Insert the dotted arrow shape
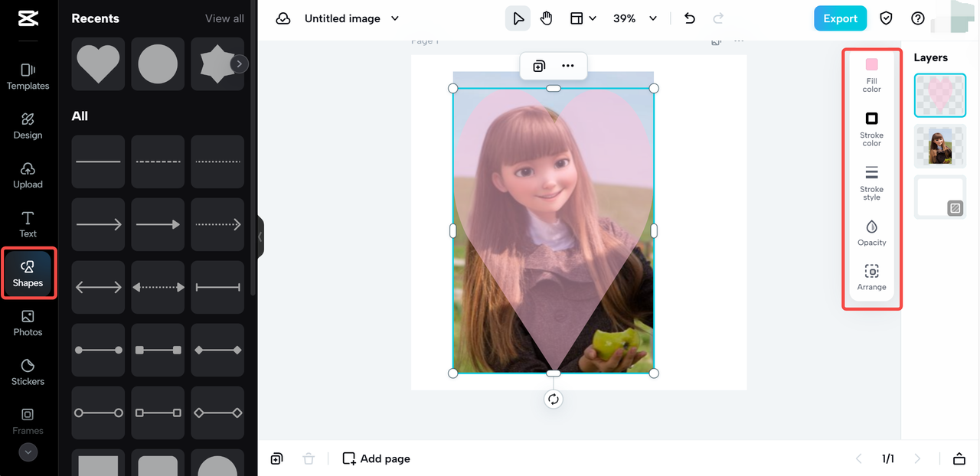Image resolution: width=980 pixels, height=476 pixels. [217, 224]
